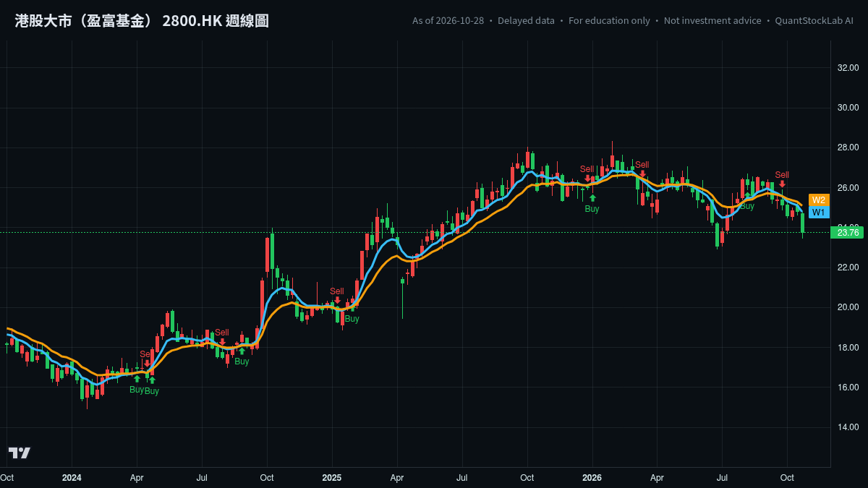Click the 32.00 price axis label
This screenshot has width=868, height=488.
(848, 68)
